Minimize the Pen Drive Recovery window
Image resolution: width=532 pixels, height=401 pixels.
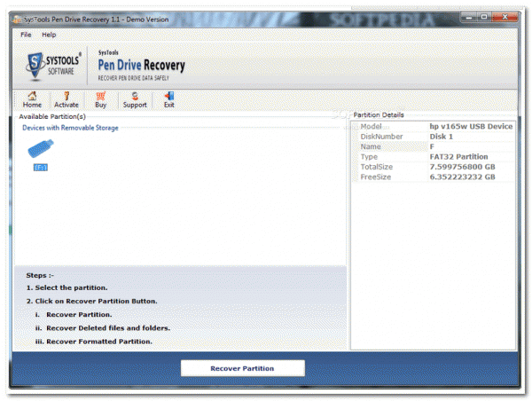coord(469,17)
